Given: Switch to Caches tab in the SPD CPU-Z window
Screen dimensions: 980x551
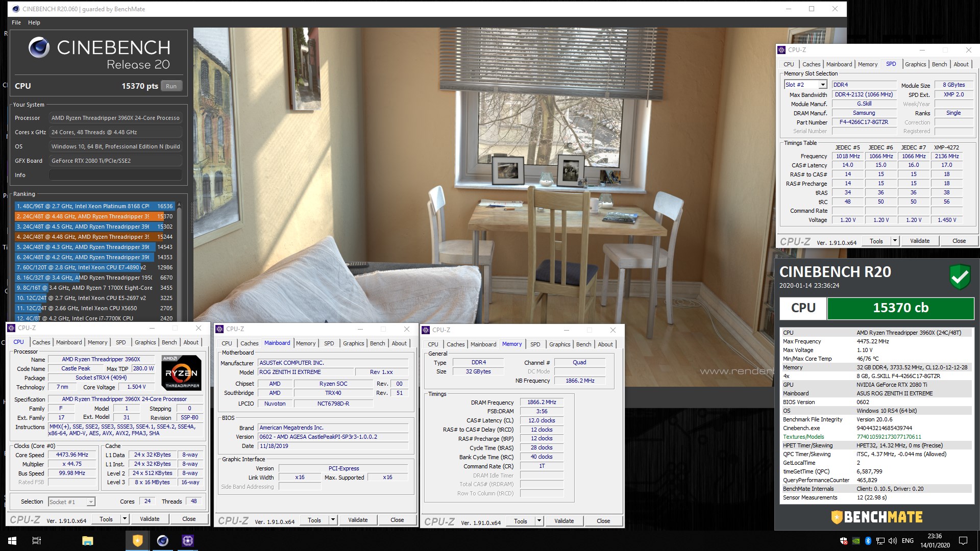Looking at the screenshot, I should point(811,64).
